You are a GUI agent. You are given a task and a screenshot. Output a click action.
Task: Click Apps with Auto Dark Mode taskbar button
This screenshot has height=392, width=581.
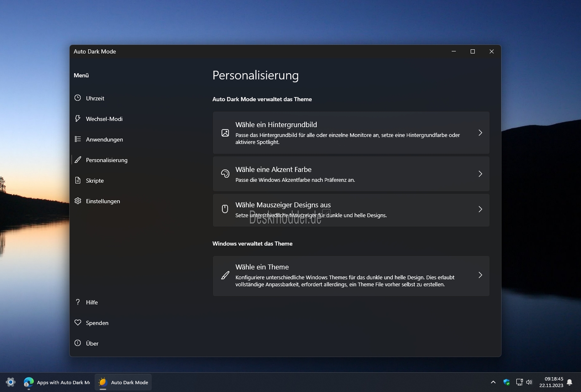[x=56, y=382]
